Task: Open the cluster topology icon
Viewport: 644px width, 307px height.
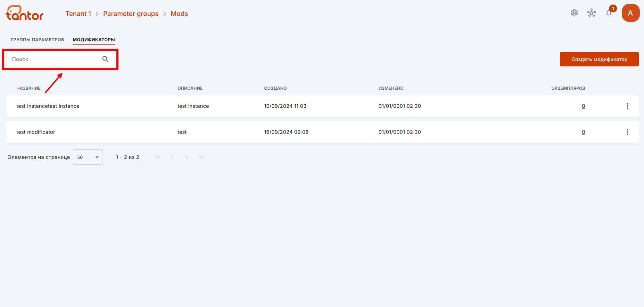Action: coord(592,13)
